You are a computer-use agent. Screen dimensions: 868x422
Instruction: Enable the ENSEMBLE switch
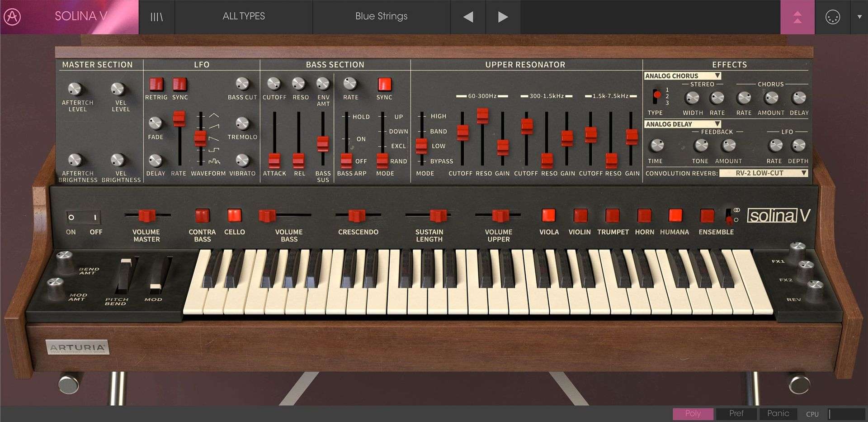coord(707,216)
